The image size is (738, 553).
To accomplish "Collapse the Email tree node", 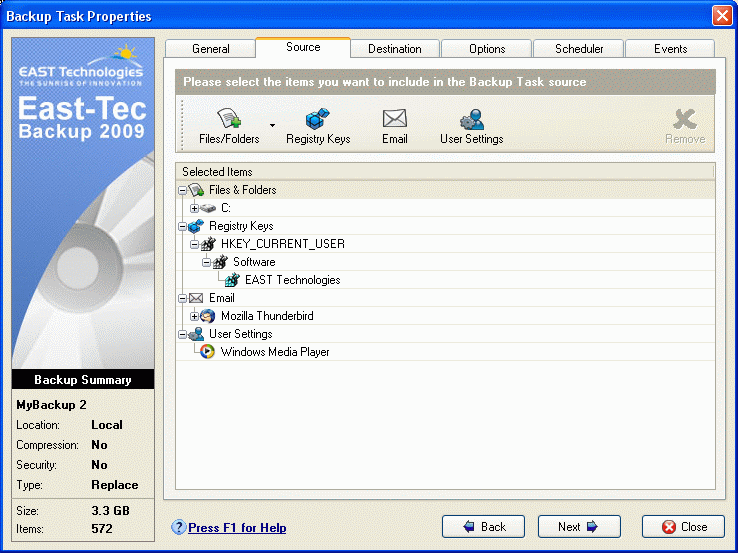I will 183,298.
